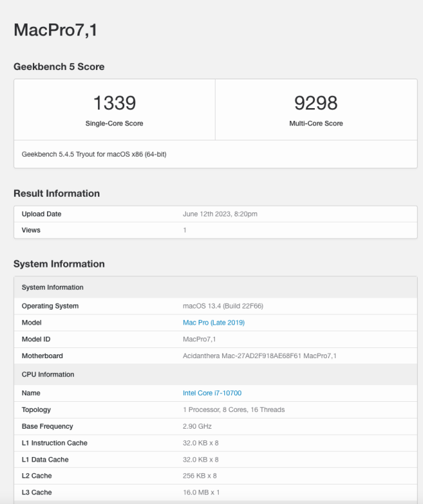Viewport: 423px width, 504px height.
Task: Click the Upload Date label
Action: [x=42, y=214]
